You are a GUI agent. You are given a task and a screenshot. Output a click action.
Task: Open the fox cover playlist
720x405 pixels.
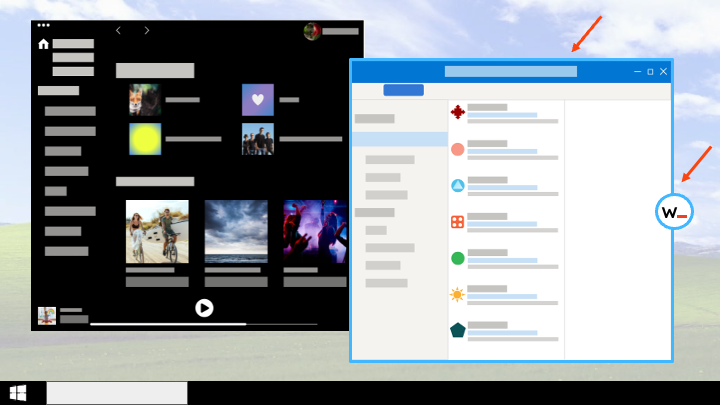(x=145, y=100)
